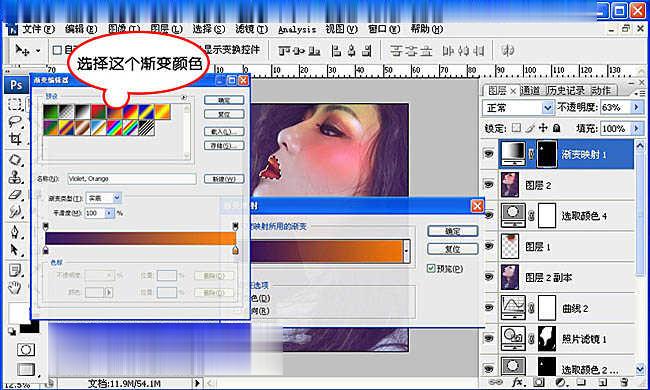Open the 编辑(E) menu

81,29
